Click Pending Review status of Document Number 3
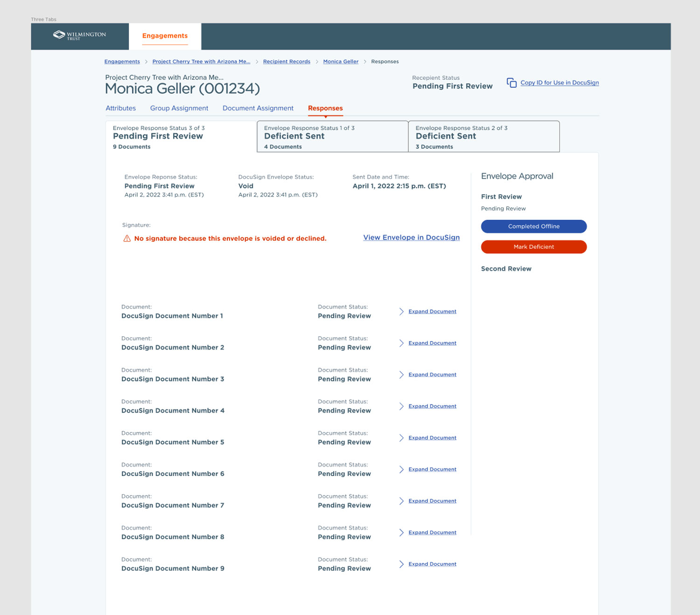 point(344,379)
